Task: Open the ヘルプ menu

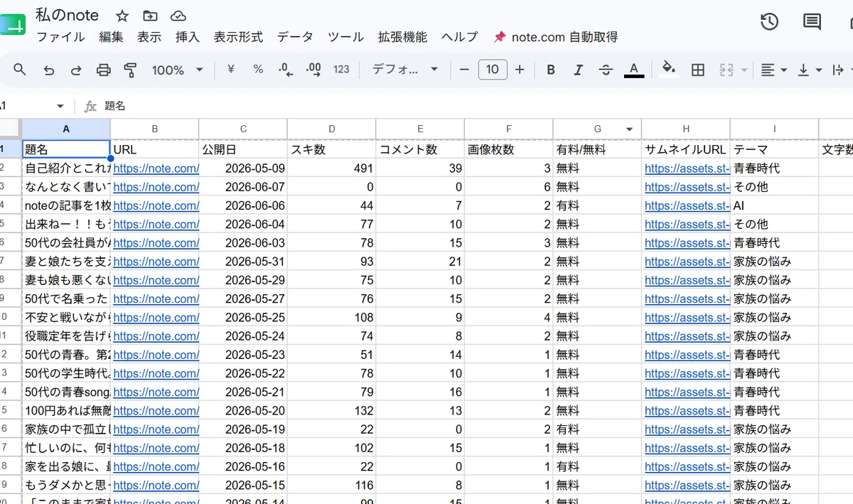Action: tap(459, 37)
